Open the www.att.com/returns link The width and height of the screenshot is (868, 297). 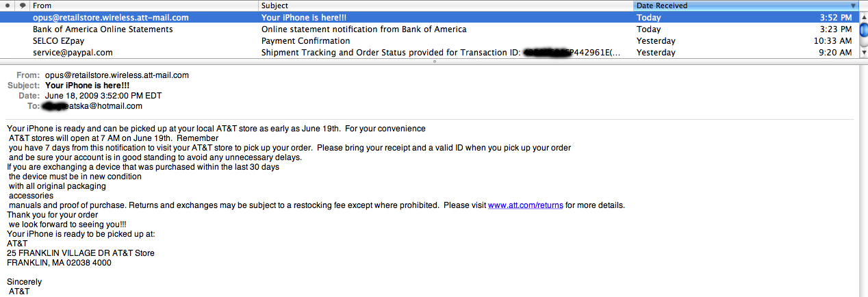coord(526,205)
